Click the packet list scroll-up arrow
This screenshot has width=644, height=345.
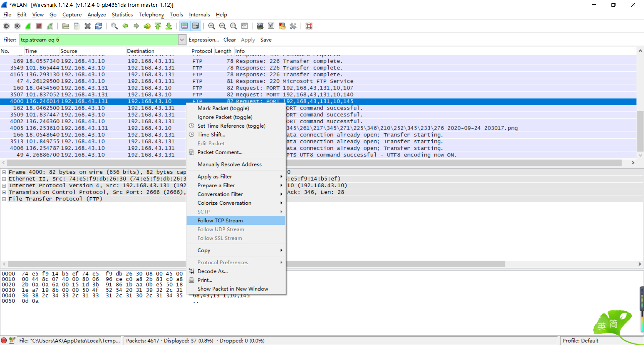click(x=640, y=51)
